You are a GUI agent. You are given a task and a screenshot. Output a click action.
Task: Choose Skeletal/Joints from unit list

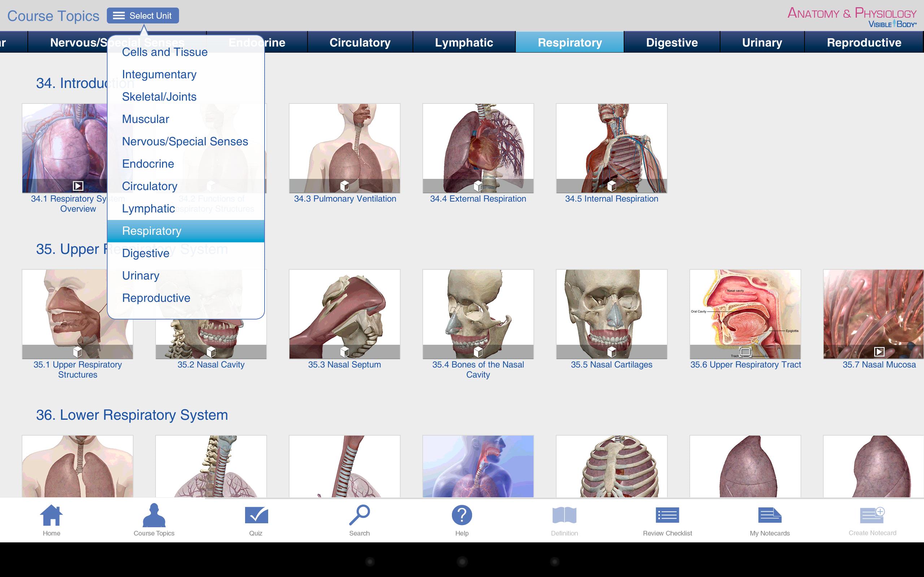[159, 97]
